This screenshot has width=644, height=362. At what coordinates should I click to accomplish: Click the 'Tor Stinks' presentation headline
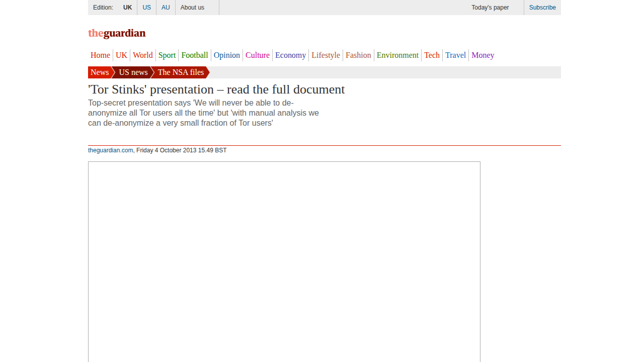click(x=216, y=89)
